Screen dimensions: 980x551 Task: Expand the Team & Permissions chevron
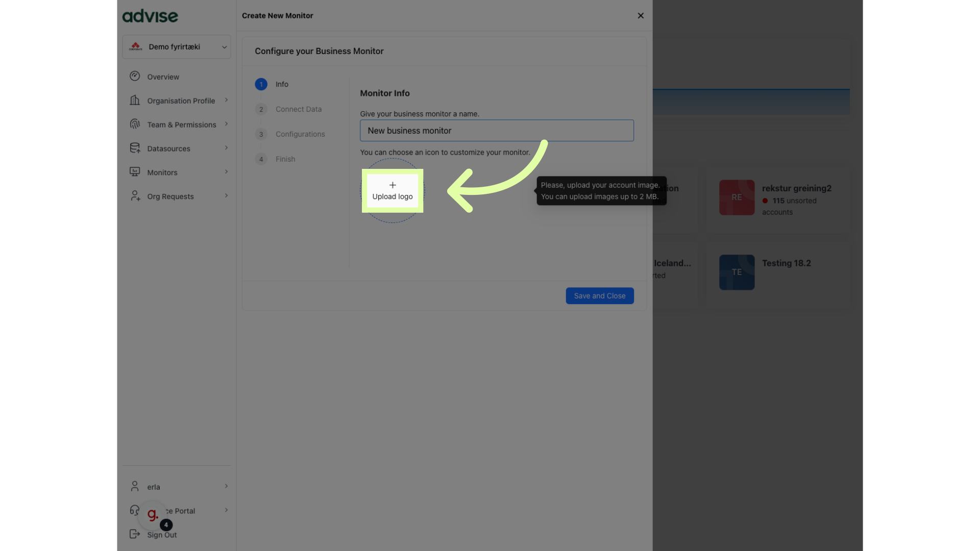click(x=226, y=124)
